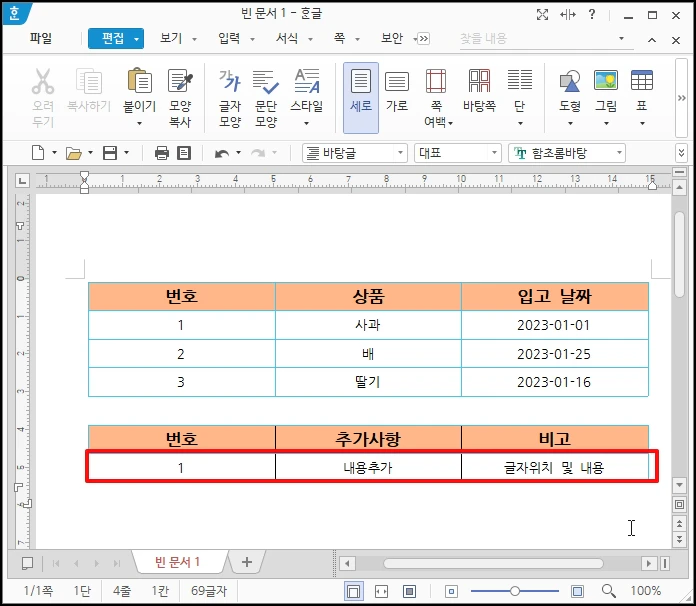696x606 pixels.
Task: Click the zoom slider handle
Action: [515, 591]
